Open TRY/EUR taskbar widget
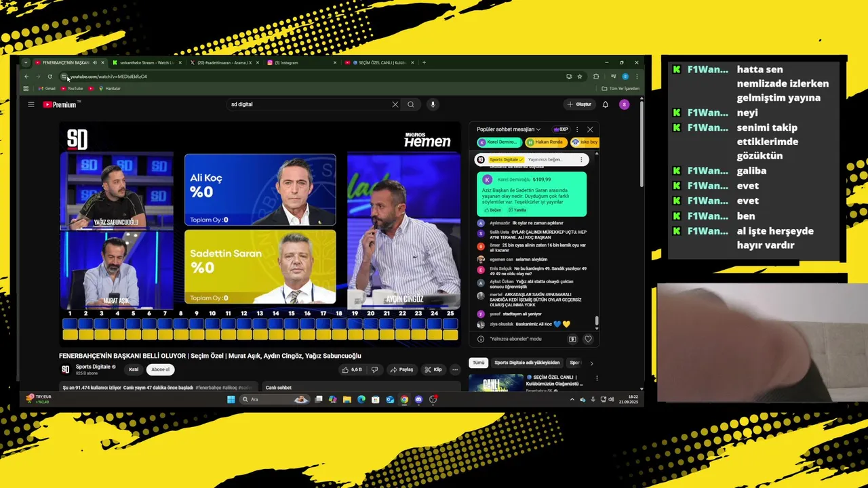 point(39,399)
